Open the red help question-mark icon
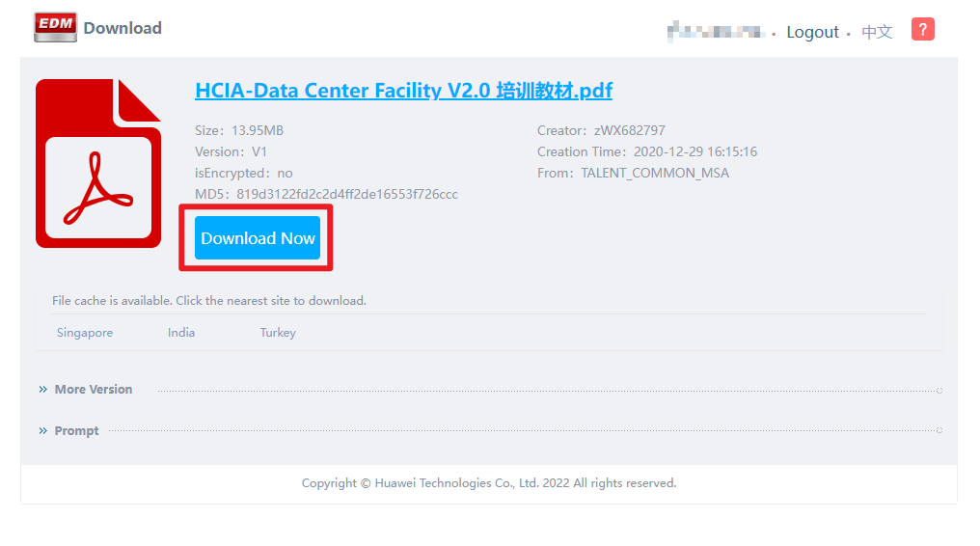980x546 pixels. [x=922, y=29]
